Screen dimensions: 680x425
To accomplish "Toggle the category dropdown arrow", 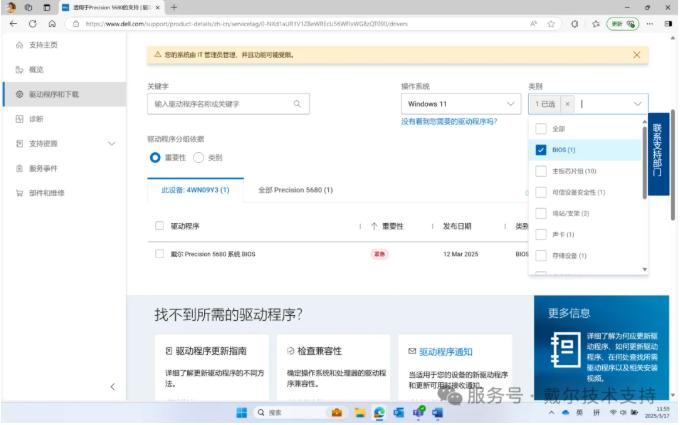I will pyautogui.click(x=637, y=104).
